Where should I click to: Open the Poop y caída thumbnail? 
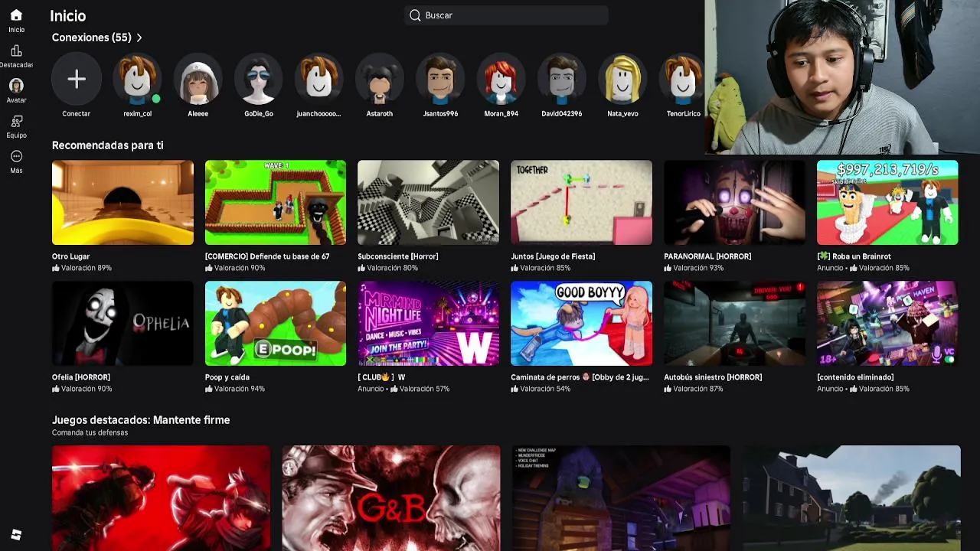click(x=276, y=324)
